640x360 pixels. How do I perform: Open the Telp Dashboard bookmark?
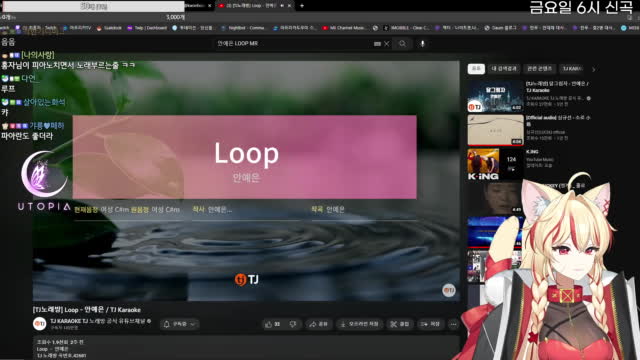pos(147,28)
